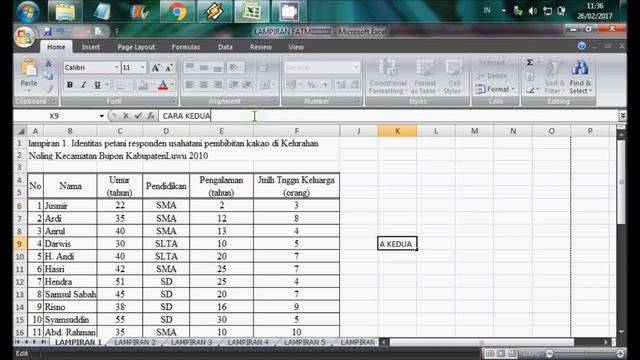This screenshot has width=640, height=360.
Task: Open the Formulas ribbon tab
Action: (186, 47)
